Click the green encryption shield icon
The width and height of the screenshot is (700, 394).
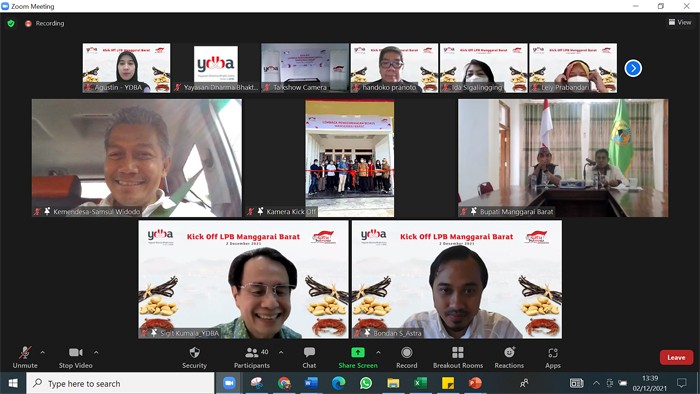pos(11,23)
